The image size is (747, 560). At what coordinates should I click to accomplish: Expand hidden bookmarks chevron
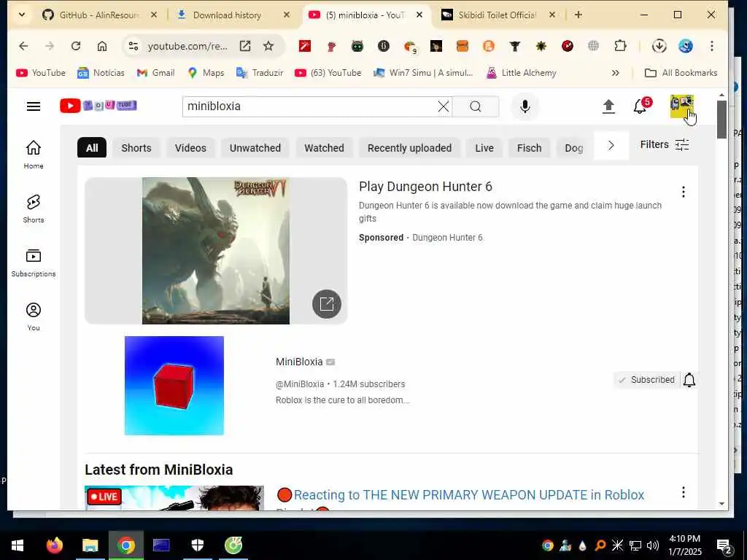615,73
